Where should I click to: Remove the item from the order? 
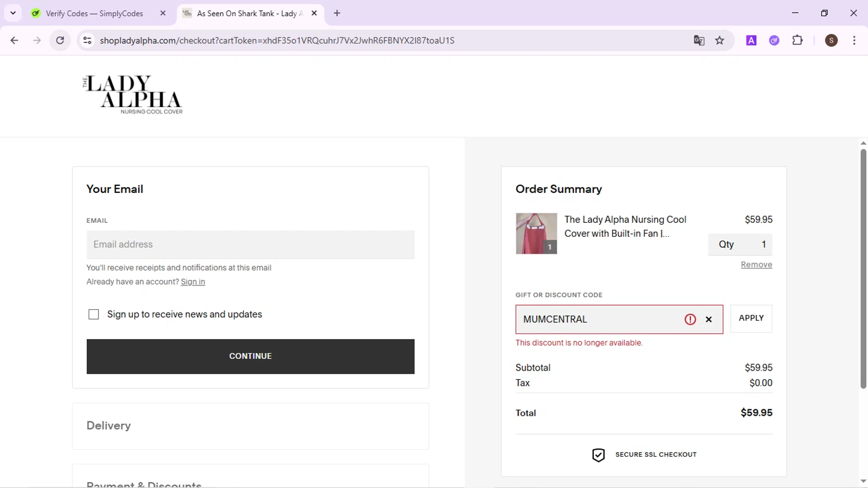pos(756,265)
